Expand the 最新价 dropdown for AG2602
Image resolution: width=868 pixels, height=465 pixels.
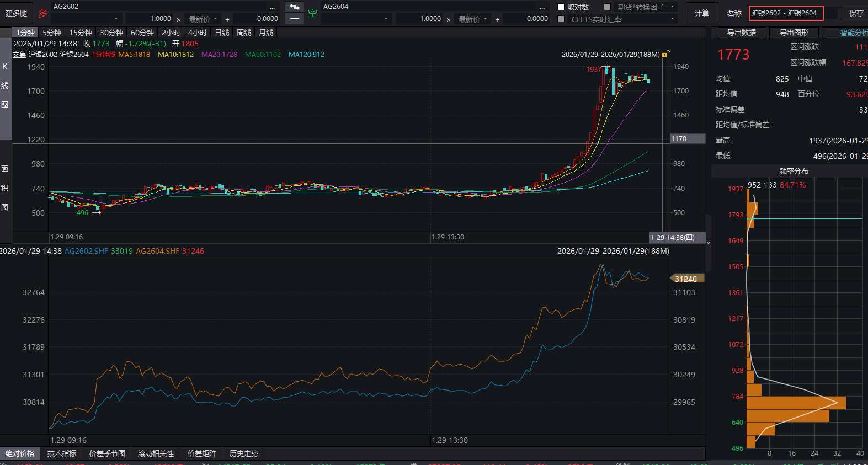coord(215,19)
